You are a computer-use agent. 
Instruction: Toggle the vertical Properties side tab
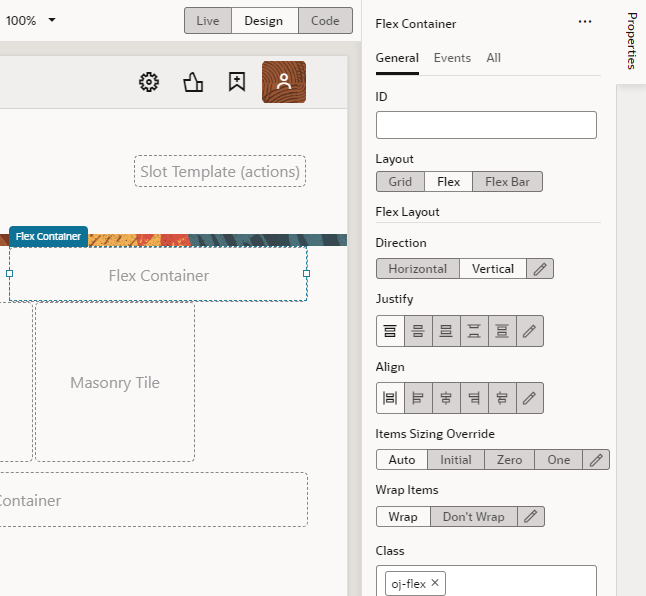(x=632, y=40)
